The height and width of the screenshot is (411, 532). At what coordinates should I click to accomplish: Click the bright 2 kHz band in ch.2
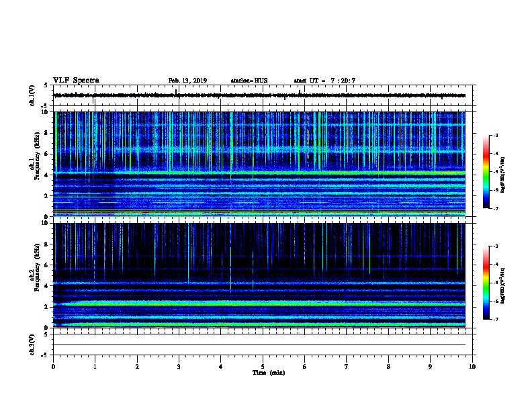pyautogui.click(x=259, y=303)
